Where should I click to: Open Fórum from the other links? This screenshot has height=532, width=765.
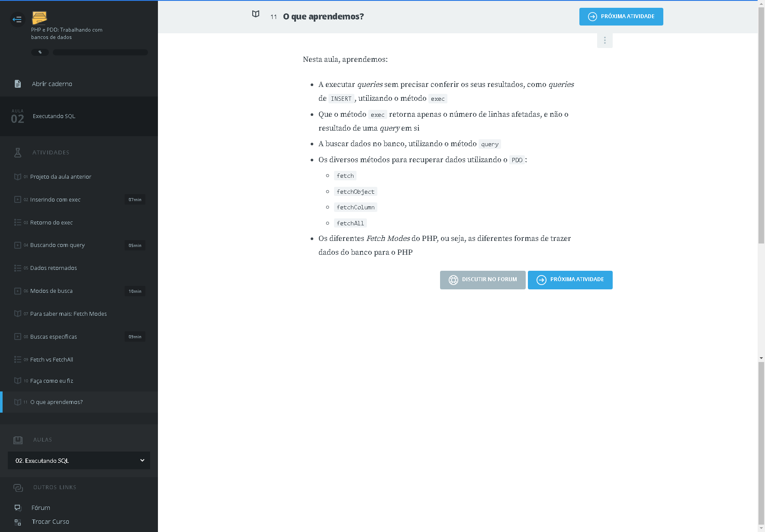pyautogui.click(x=41, y=508)
